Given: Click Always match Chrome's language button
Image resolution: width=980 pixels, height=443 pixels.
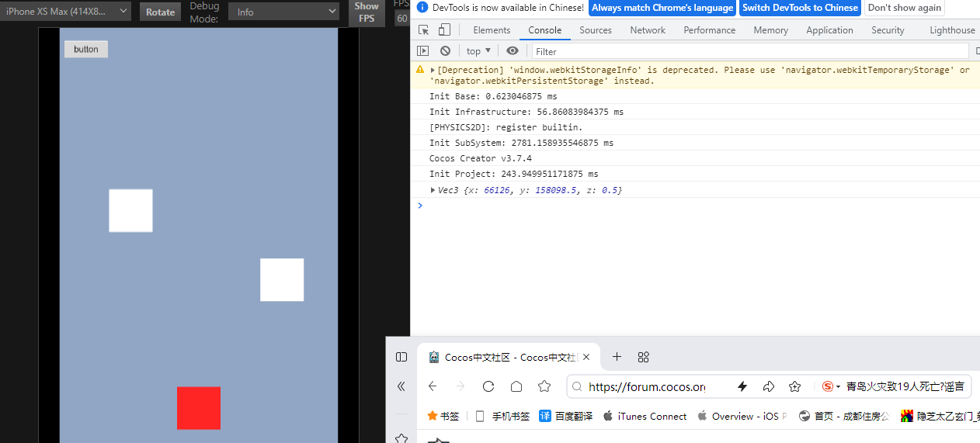Looking at the screenshot, I should (x=662, y=8).
